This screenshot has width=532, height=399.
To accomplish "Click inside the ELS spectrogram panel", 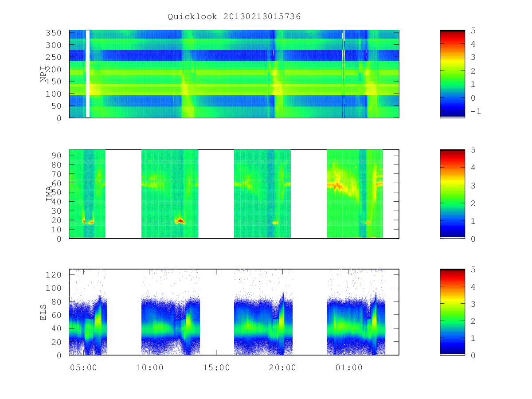I will pos(234,312).
